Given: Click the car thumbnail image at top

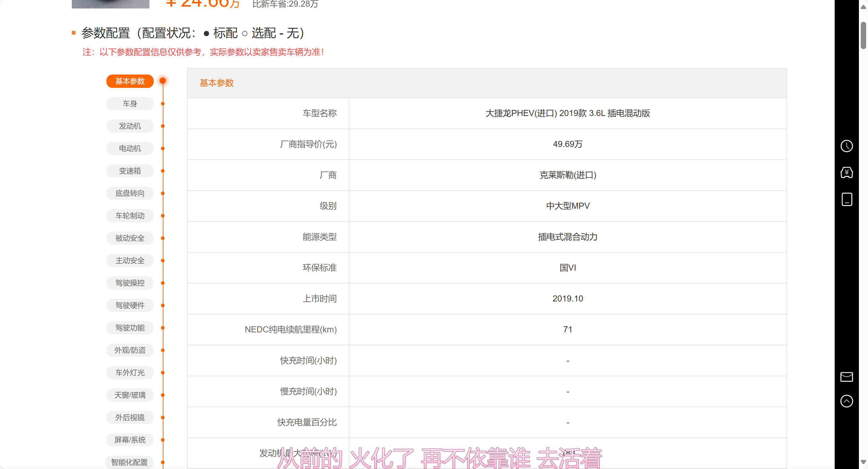Looking at the screenshot, I should coord(111,4).
